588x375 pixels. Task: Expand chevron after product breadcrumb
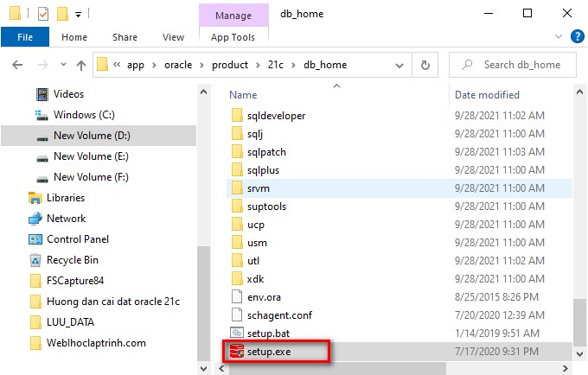258,65
